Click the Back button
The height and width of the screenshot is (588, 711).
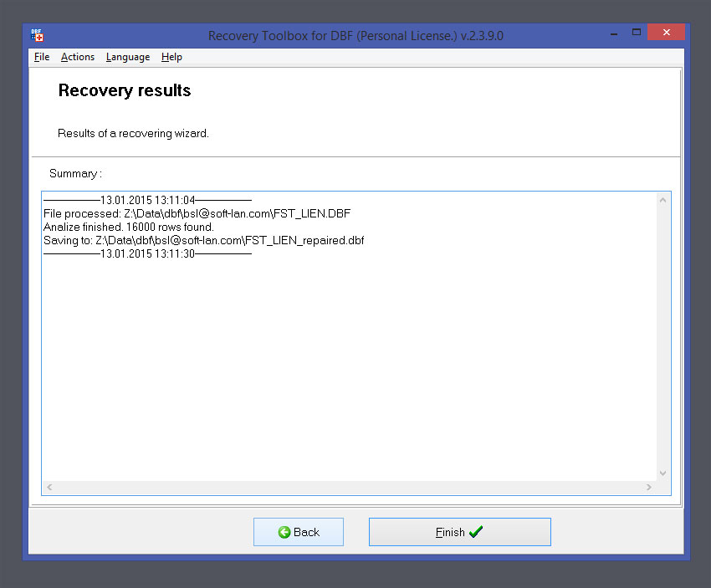[299, 532]
